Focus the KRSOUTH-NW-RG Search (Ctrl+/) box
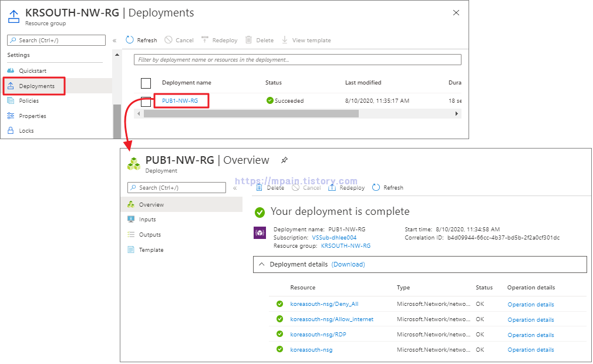Screen dimensions: 593x364 [x=56, y=40]
